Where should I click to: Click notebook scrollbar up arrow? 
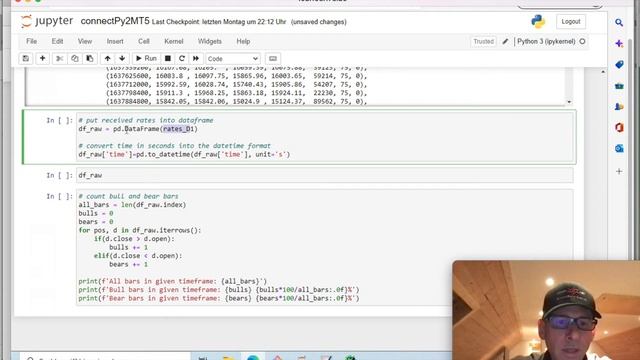pyautogui.click(x=603, y=72)
